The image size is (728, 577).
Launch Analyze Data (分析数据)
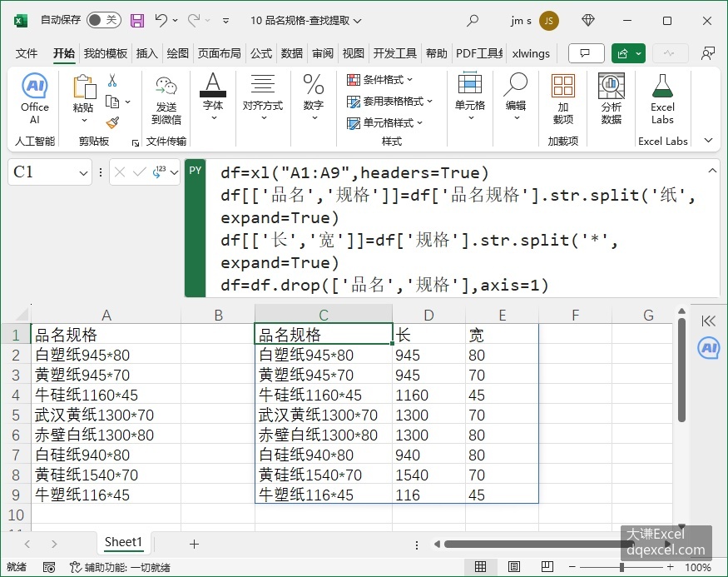[612, 98]
